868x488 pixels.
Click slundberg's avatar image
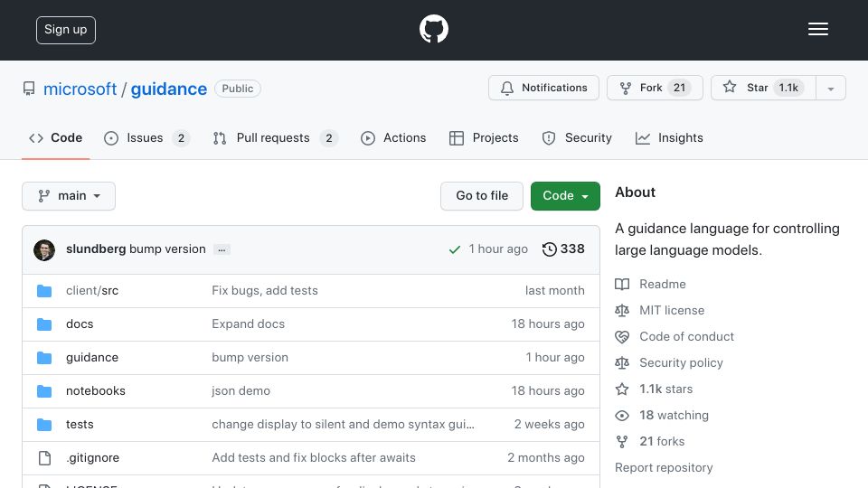click(44, 250)
